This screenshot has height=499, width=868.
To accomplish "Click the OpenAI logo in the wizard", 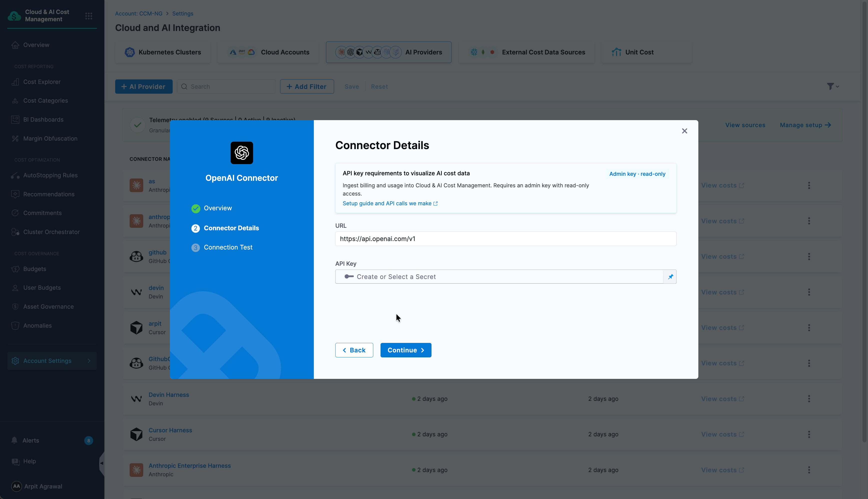I will pos(242,153).
